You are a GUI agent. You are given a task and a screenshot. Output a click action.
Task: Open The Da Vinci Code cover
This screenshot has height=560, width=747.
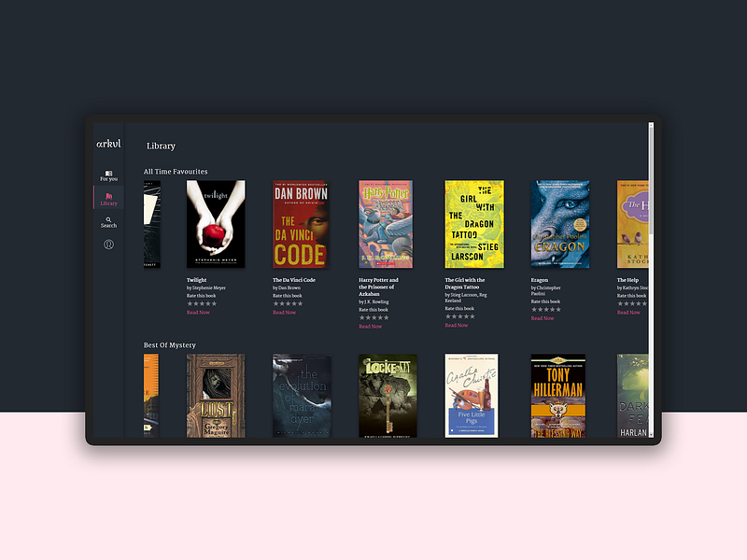click(301, 224)
